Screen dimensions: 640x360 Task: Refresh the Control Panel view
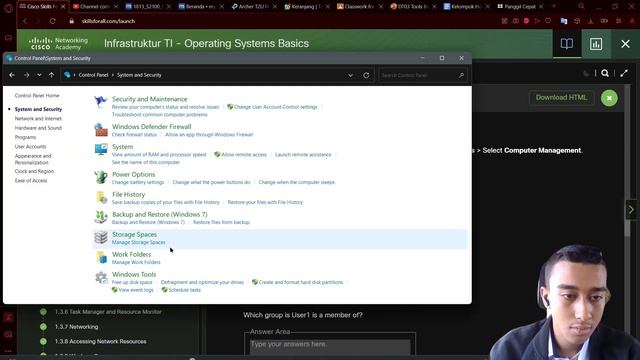point(366,75)
